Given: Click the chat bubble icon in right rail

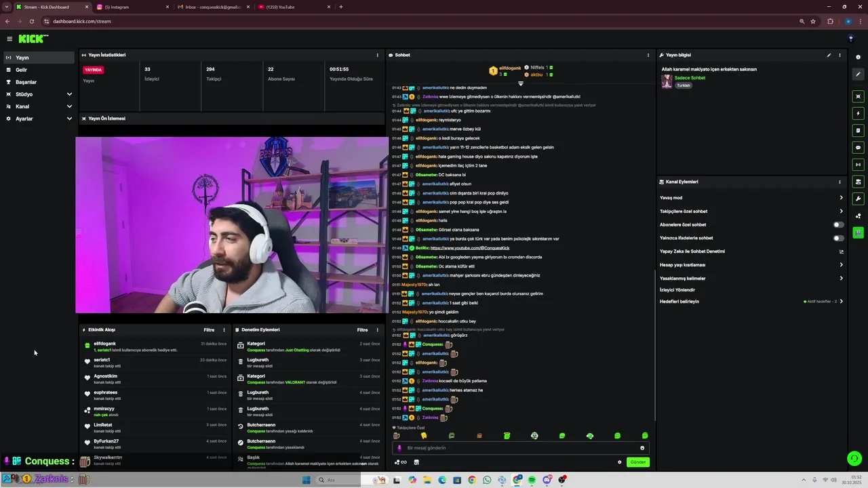Looking at the screenshot, I should 859,147.
